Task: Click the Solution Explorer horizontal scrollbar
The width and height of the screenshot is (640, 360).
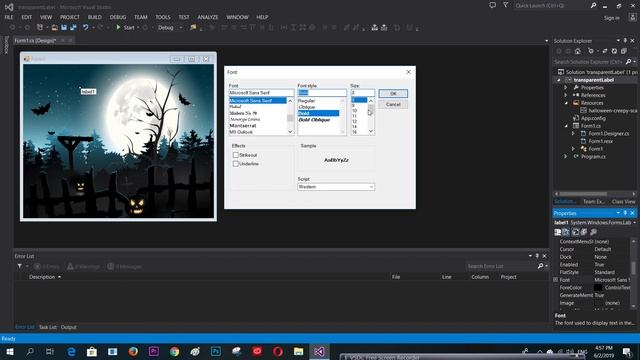Action: 583,194
